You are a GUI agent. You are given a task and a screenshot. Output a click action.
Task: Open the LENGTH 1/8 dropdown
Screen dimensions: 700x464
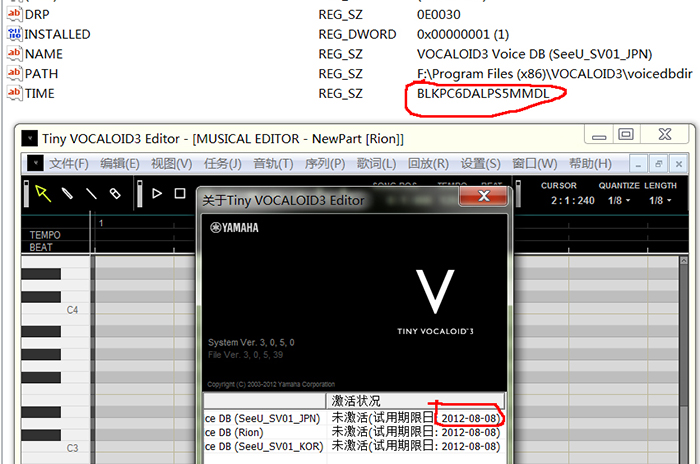[660, 201]
